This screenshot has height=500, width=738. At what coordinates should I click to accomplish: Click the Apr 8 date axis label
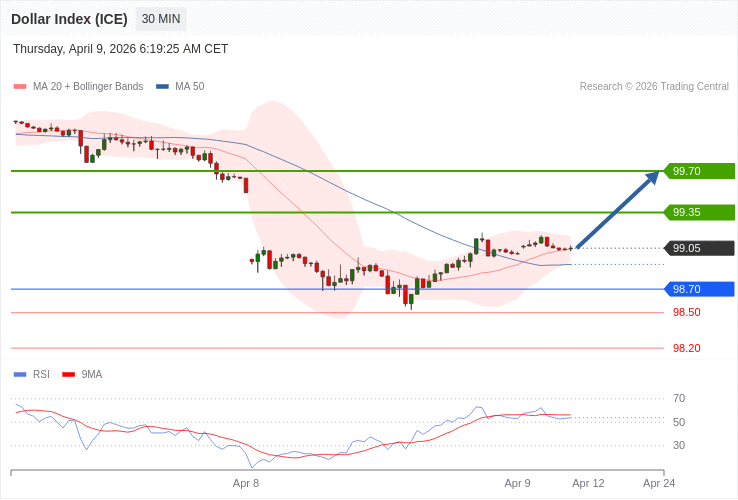[x=246, y=484]
